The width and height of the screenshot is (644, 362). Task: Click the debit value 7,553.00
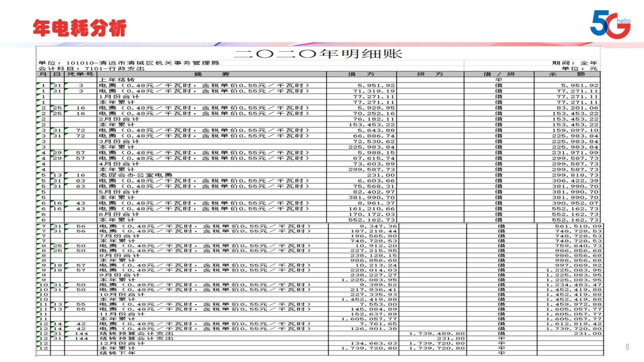(x=380, y=305)
